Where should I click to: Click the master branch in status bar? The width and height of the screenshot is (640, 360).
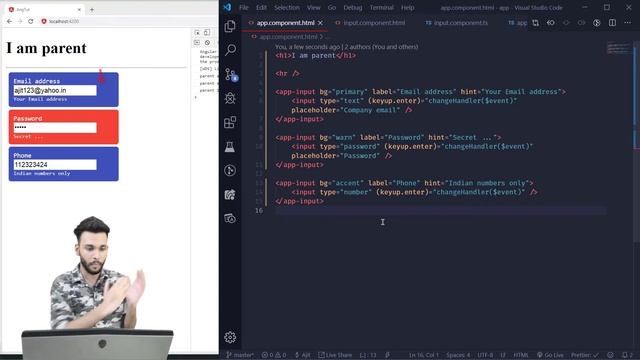(240, 355)
